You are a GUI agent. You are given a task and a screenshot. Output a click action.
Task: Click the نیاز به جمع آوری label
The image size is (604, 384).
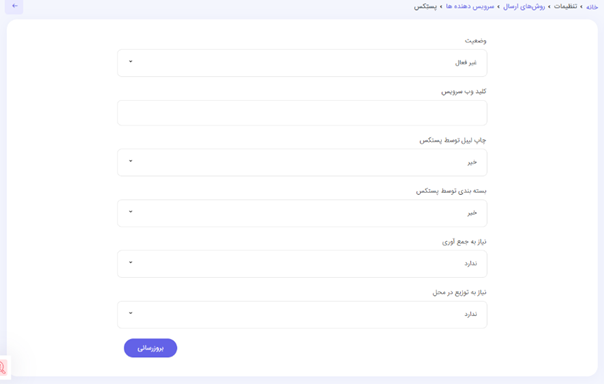click(464, 242)
